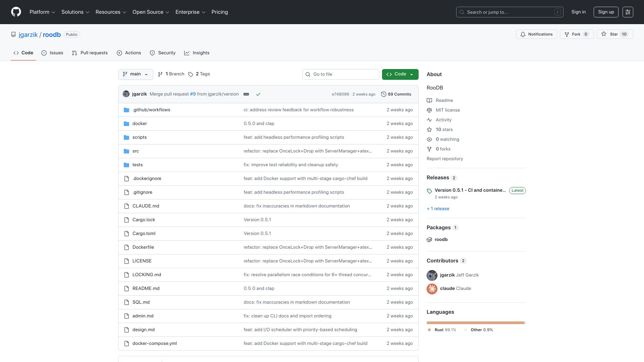644x362 pixels.
Task: Expand commit message details ellipsis
Action: [246, 94]
